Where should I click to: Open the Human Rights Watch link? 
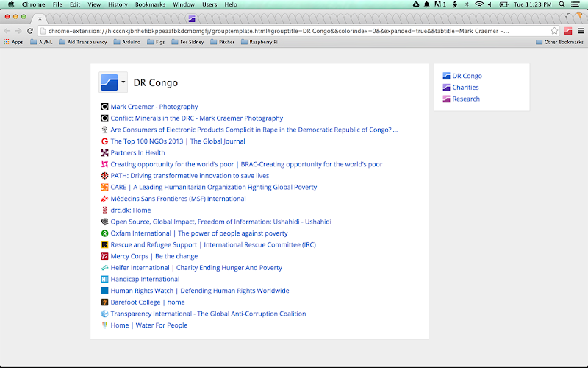point(200,291)
